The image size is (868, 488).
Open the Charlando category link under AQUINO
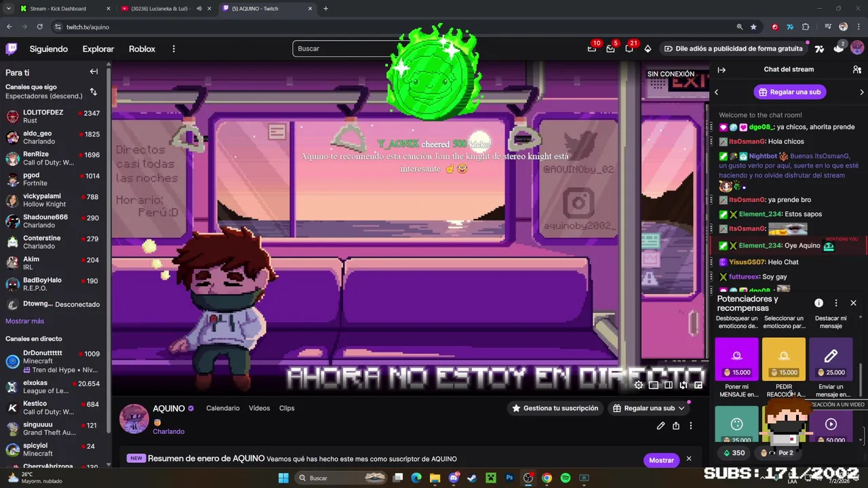click(168, 431)
